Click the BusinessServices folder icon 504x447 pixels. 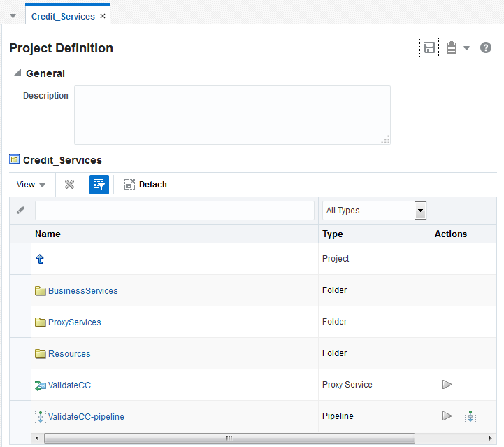pos(40,291)
